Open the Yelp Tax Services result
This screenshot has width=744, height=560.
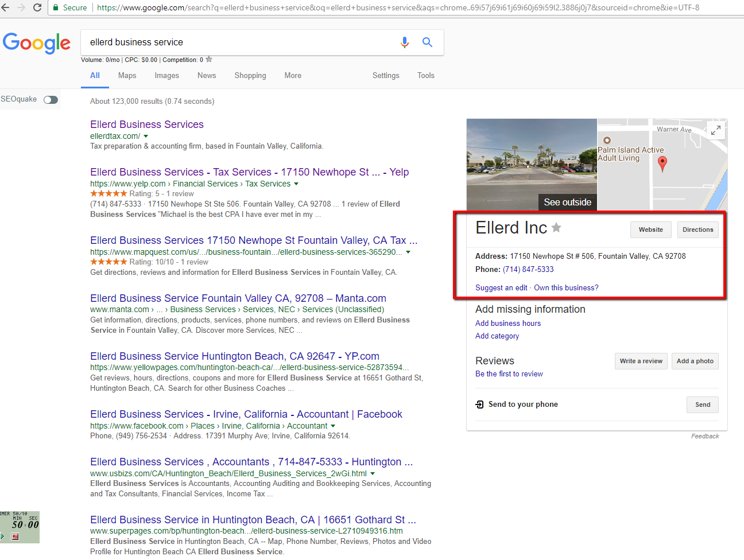point(250,172)
